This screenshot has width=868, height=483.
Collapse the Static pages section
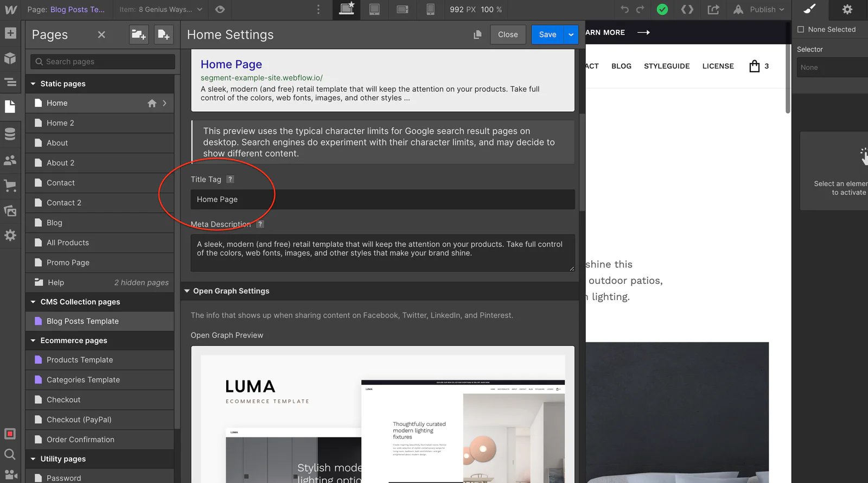coord(33,84)
